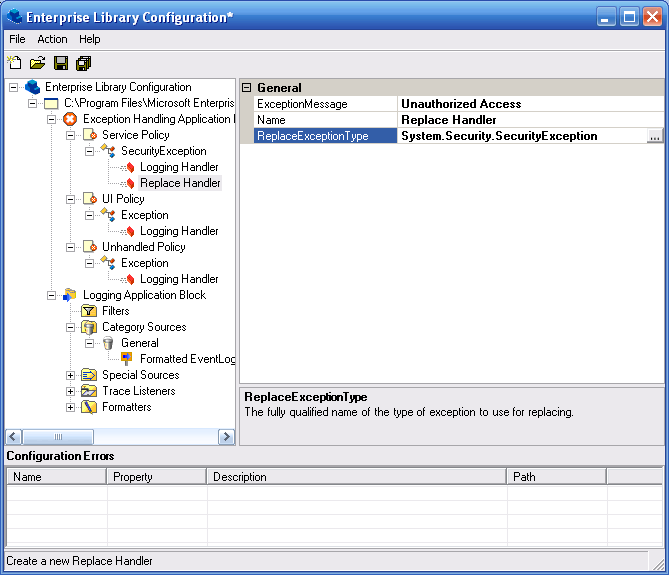Expand the Formatters tree node

(71, 407)
